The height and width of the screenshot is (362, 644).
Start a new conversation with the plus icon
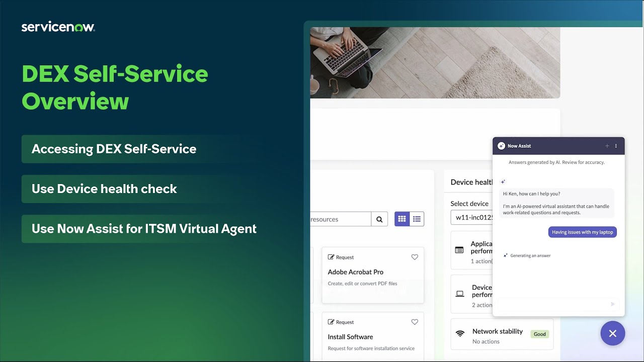pos(607,145)
